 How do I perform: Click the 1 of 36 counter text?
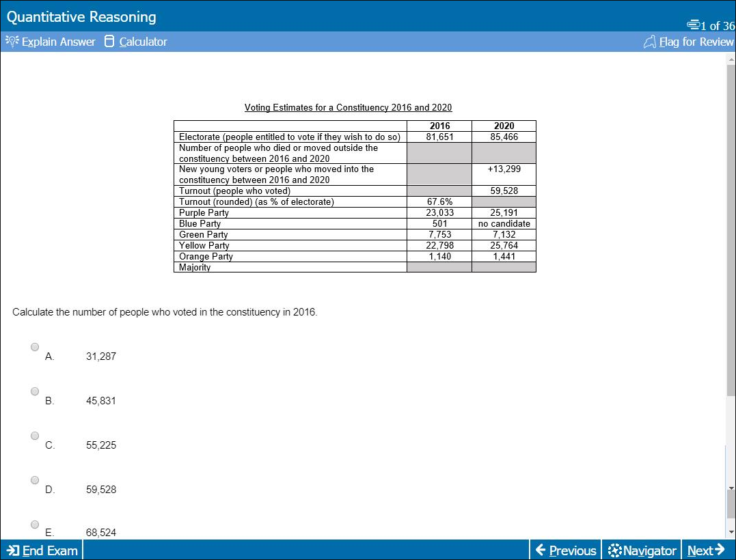click(718, 26)
